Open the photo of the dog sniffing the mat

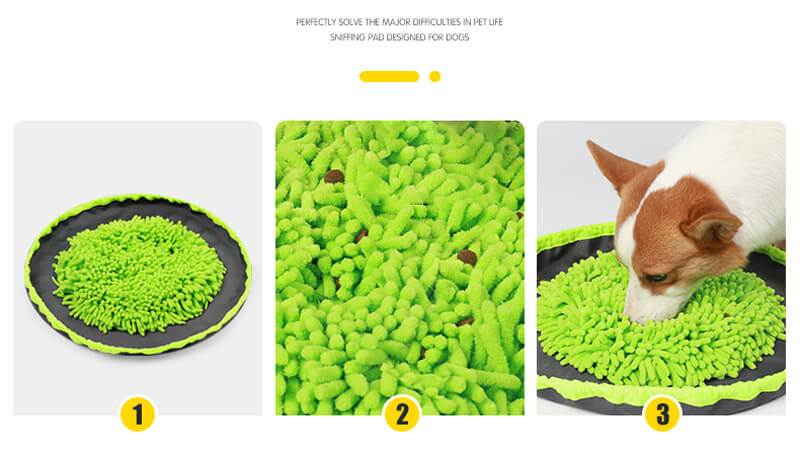tap(661, 268)
